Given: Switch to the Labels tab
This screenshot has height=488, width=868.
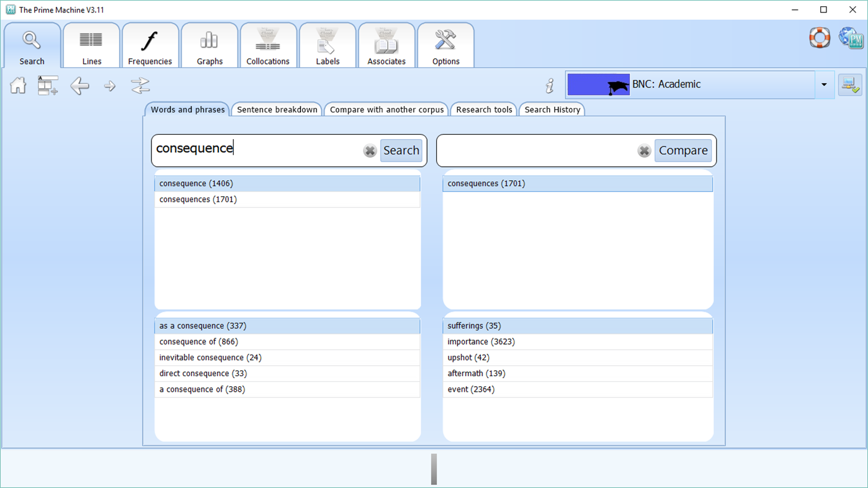Looking at the screenshot, I should pyautogui.click(x=328, y=45).
